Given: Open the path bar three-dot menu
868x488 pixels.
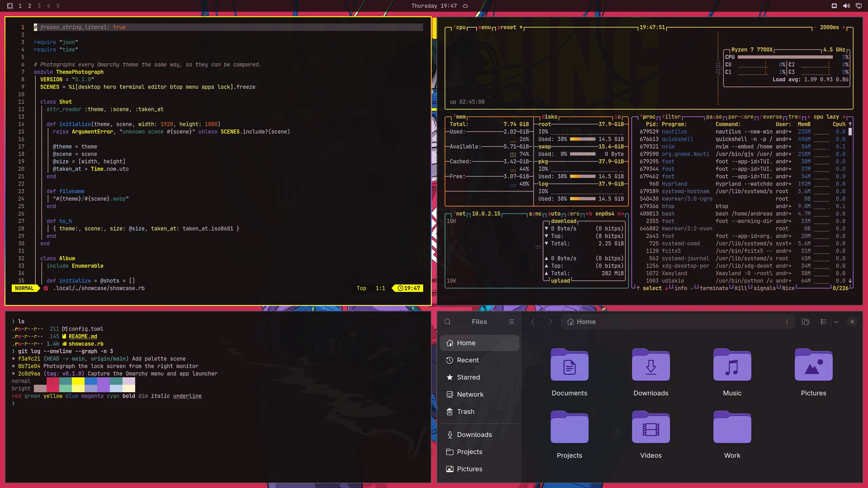Looking at the screenshot, I should click(x=787, y=322).
